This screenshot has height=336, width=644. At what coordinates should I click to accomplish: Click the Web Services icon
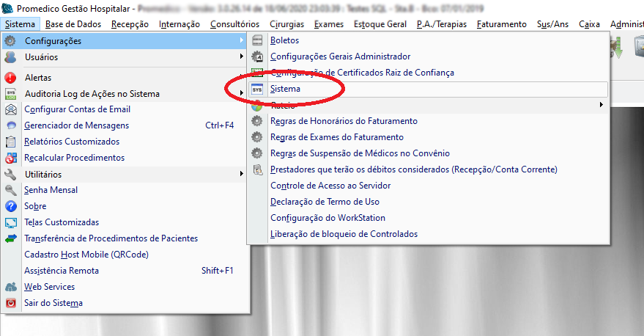click(x=11, y=287)
